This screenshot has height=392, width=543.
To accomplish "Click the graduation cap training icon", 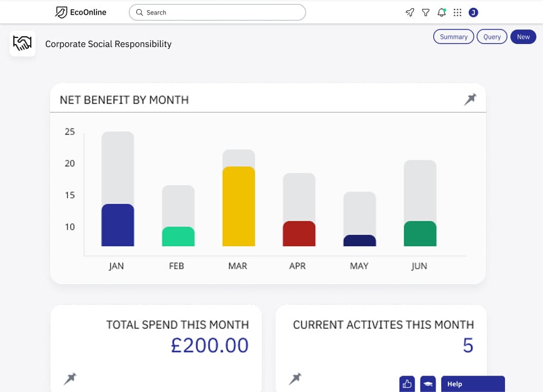I will click(428, 384).
